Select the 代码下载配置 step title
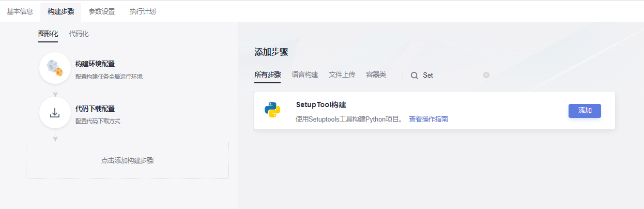Viewport: 644px width, 209px height. coord(95,109)
